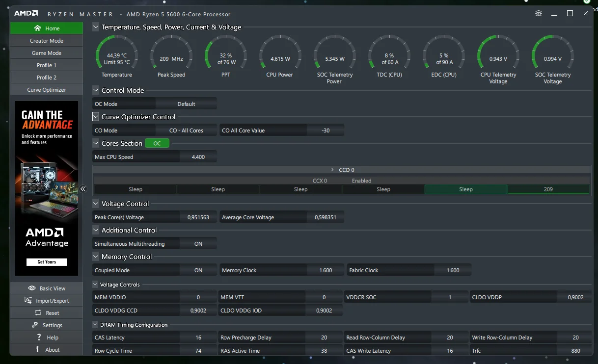Viewport: 598px width, 364px height.
Task: Show About using the info icon
Action: point(38,349)
